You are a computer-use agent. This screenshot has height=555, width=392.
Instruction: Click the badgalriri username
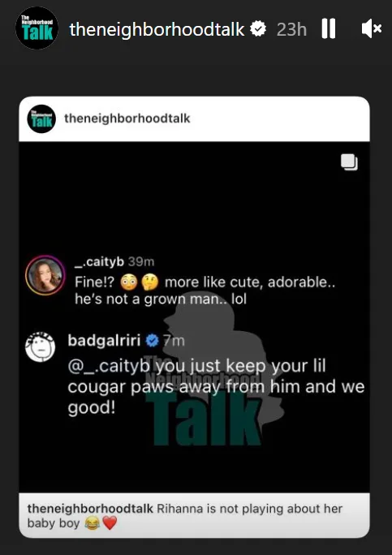tap(104, 340)
